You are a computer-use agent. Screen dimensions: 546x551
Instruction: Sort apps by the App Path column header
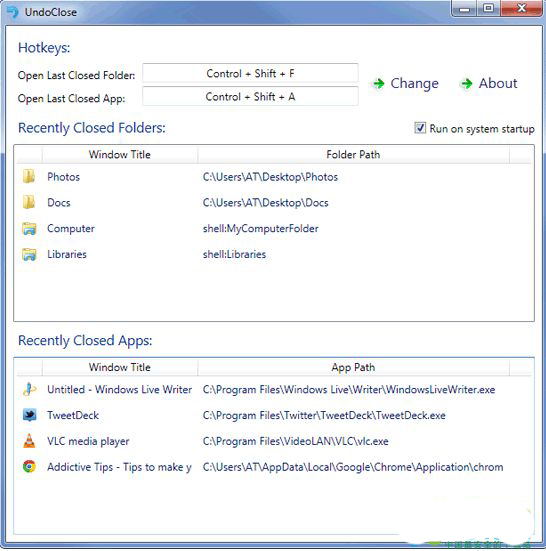click(353, 367)
